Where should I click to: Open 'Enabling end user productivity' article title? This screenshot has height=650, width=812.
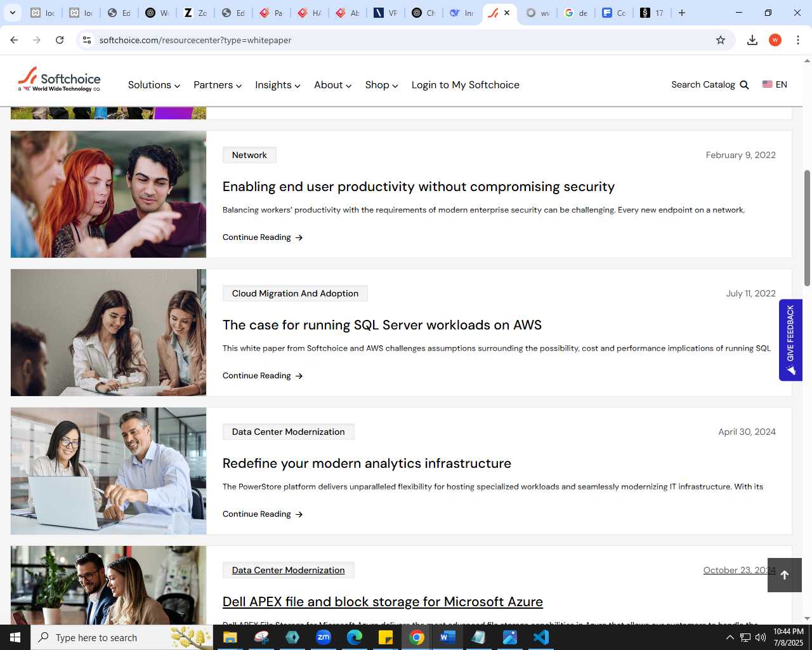click(419, 187)
